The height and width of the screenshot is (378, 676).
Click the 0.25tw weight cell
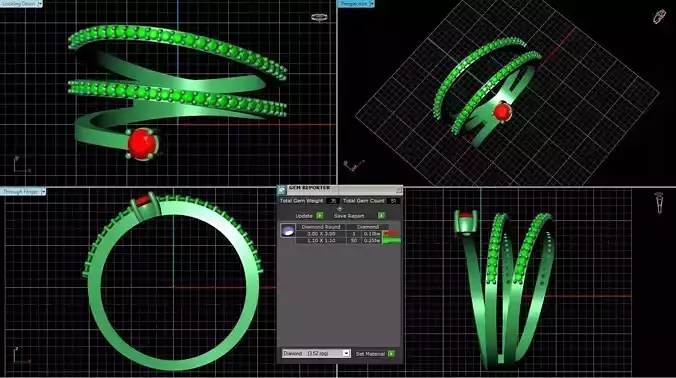[x=372, y=241]
